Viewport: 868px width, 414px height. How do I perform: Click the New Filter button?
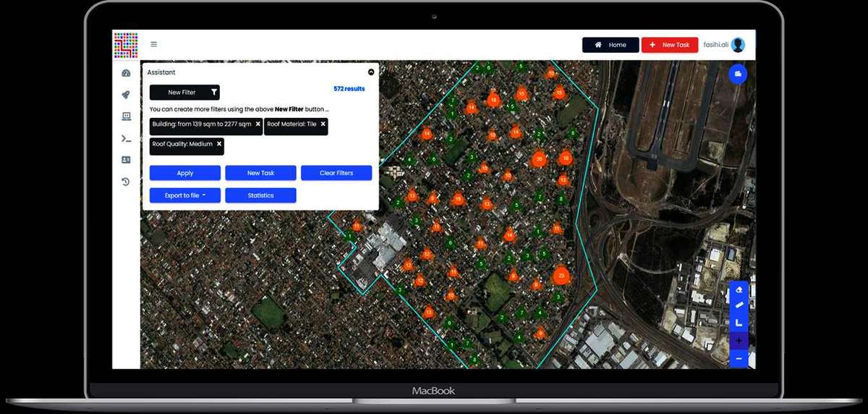(184, 93)
